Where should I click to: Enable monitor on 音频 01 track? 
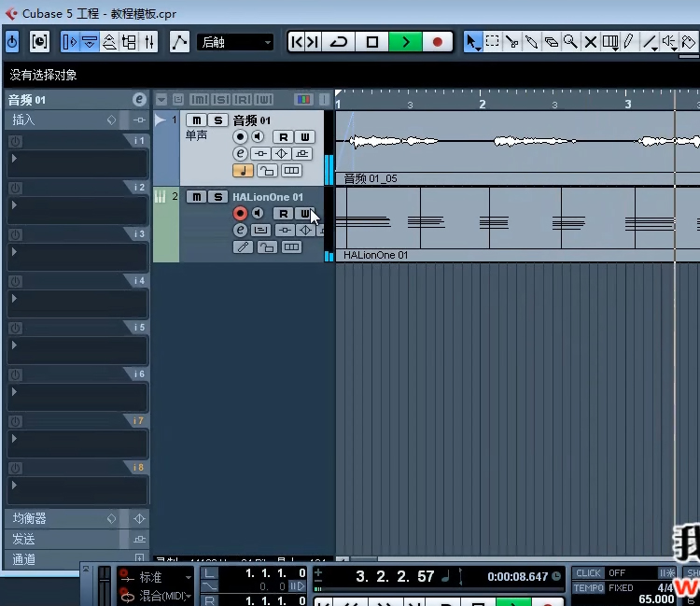258,136
